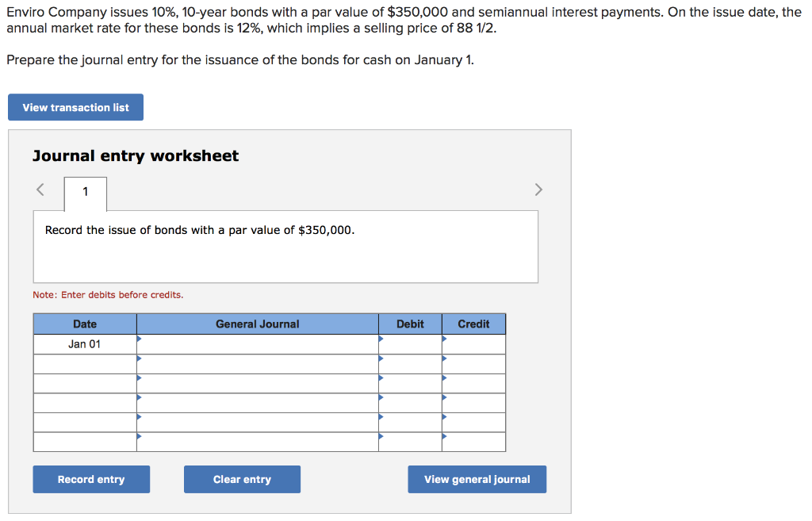The image size is (812, 521).
Task: Click Credit field in fourth row
Action: pyautogui.click(x=474, y=403)
